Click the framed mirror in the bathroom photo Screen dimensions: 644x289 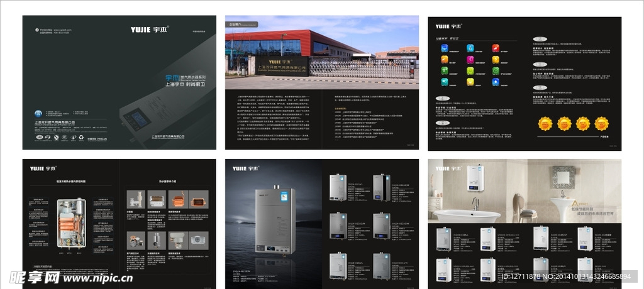click(563, 177)
